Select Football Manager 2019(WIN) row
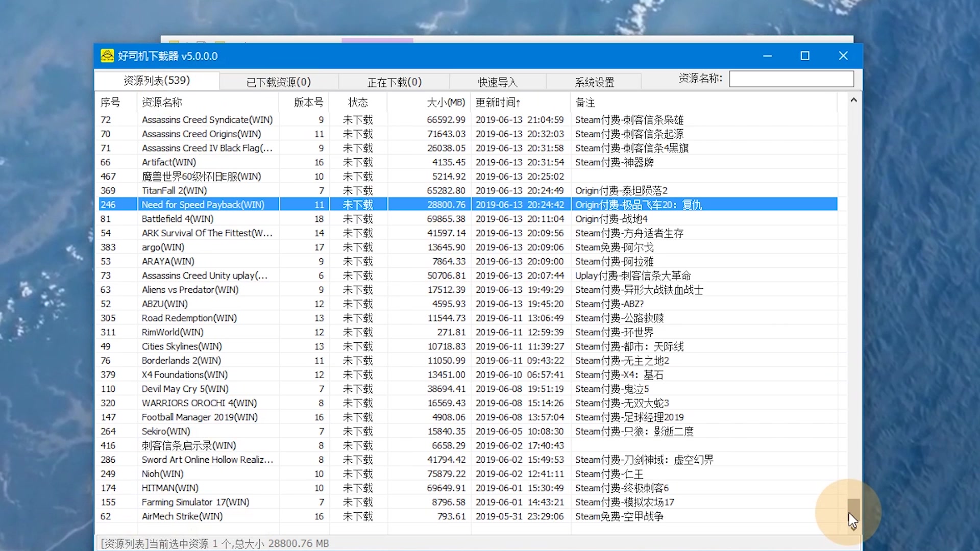 (468, 417)
